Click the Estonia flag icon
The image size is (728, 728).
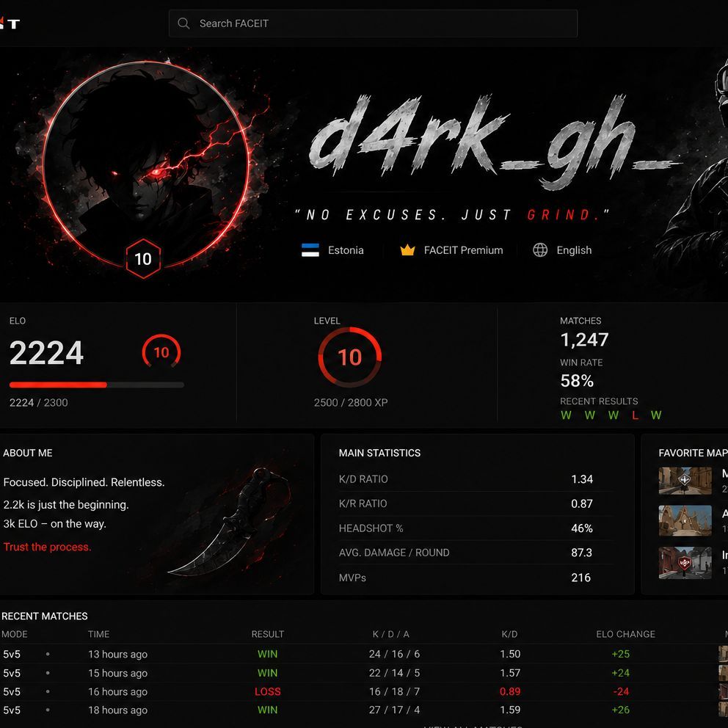click(x=310, y=250)
